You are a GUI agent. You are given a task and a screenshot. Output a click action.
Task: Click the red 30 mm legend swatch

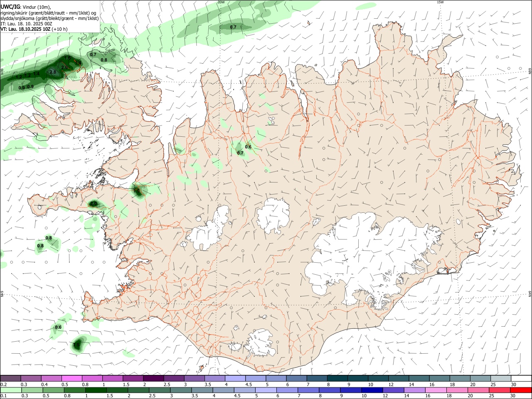pos(521,390)
